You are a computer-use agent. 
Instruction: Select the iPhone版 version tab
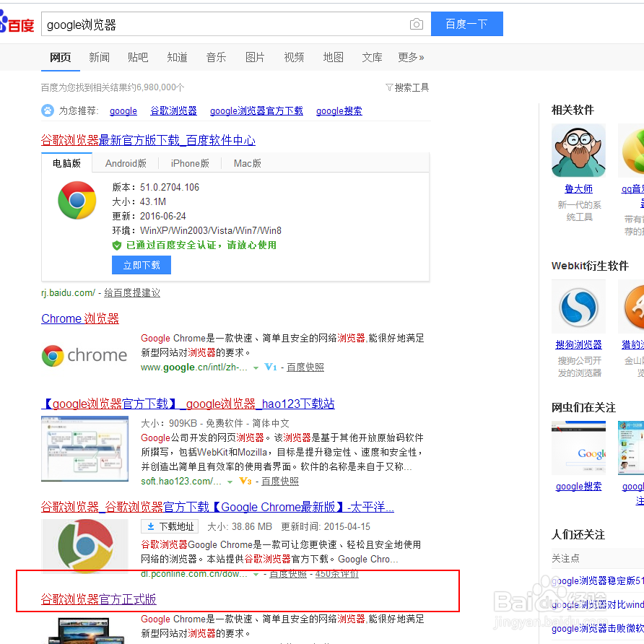pos(190,163)
